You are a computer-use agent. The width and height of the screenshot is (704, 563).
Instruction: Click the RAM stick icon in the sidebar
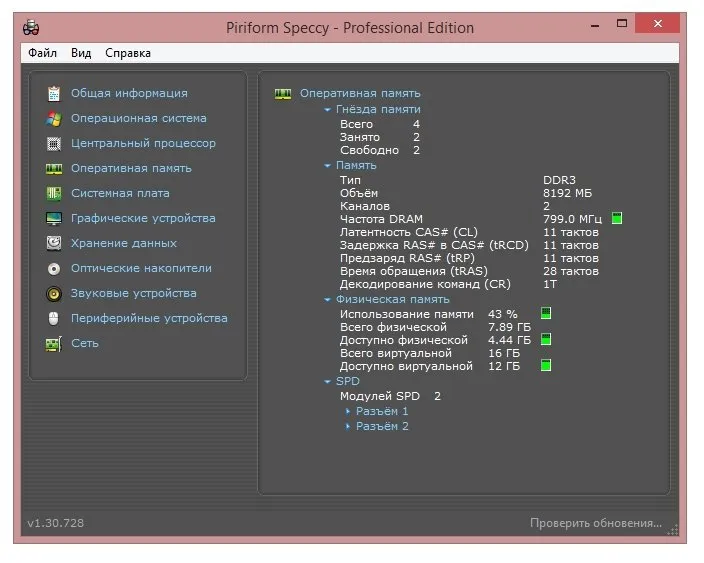(x=54, y=169)
